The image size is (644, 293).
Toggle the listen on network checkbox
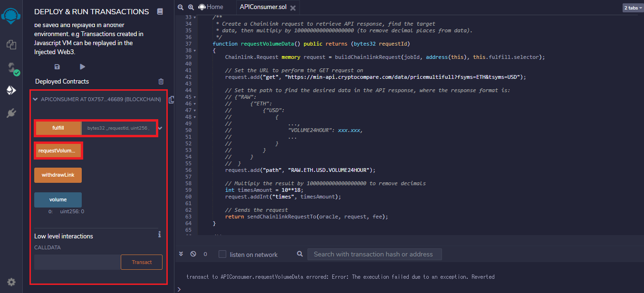click(x=222, y=254)
